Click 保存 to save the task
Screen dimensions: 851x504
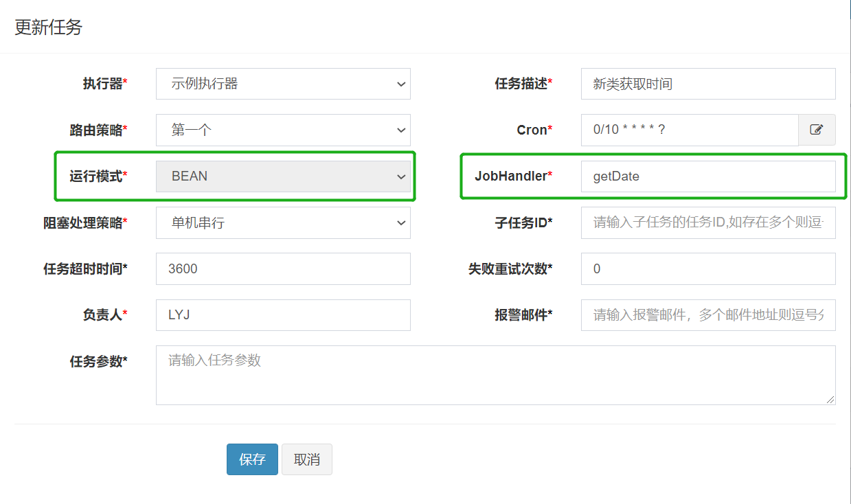coord(251,459)
